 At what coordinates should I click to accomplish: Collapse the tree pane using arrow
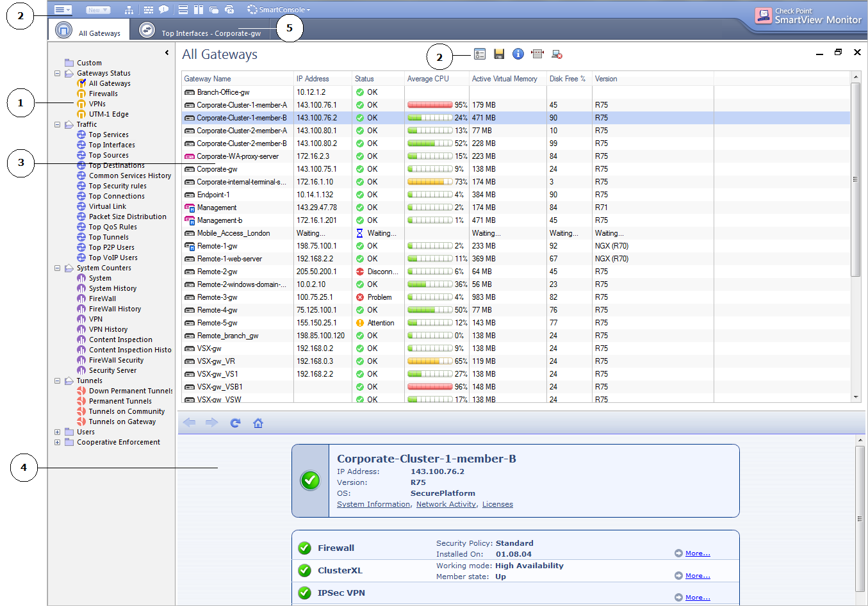pyautogui.click(x=167, y=53)
